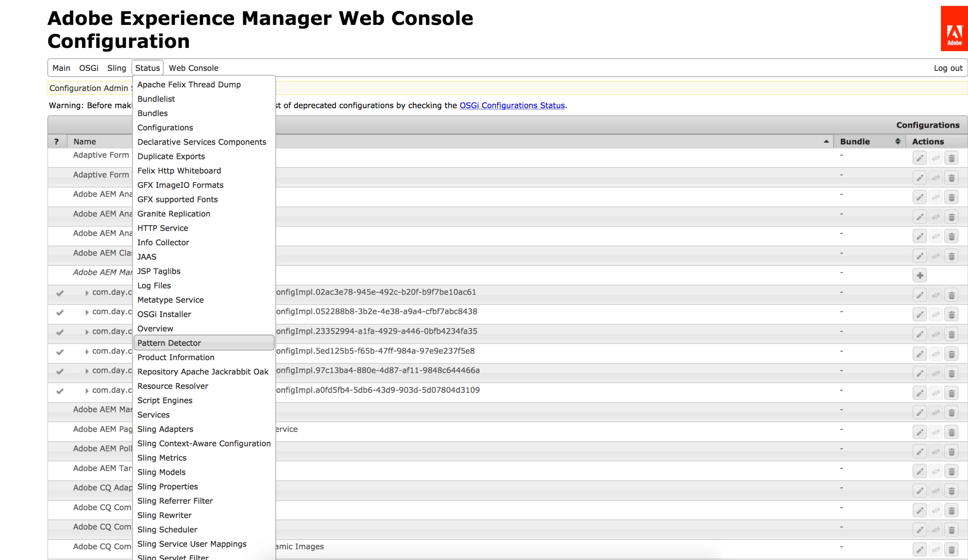Image resolution: width=968 pixels, height=560 pixels.
Task: Click the edit pencil in first Adaptive Form row
Action: (x=920, y=158)
